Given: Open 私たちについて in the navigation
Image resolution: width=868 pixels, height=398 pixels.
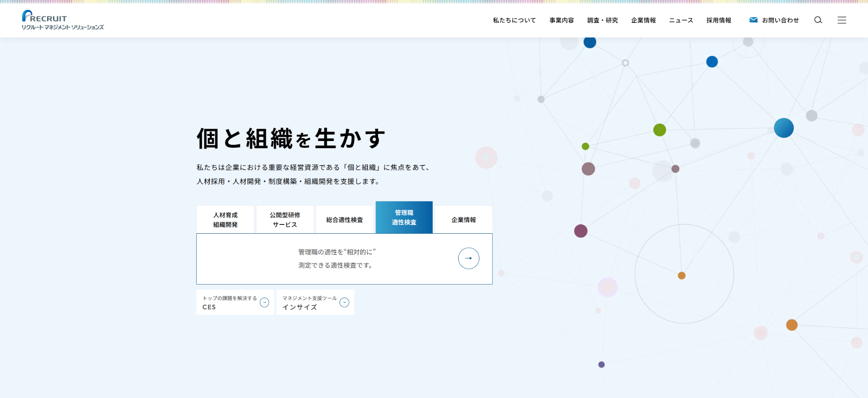Looking at the screenshot, I should coord(514,20).
